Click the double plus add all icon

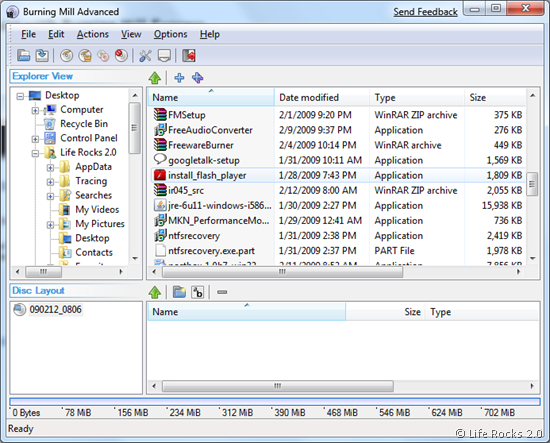pos(197,78)
